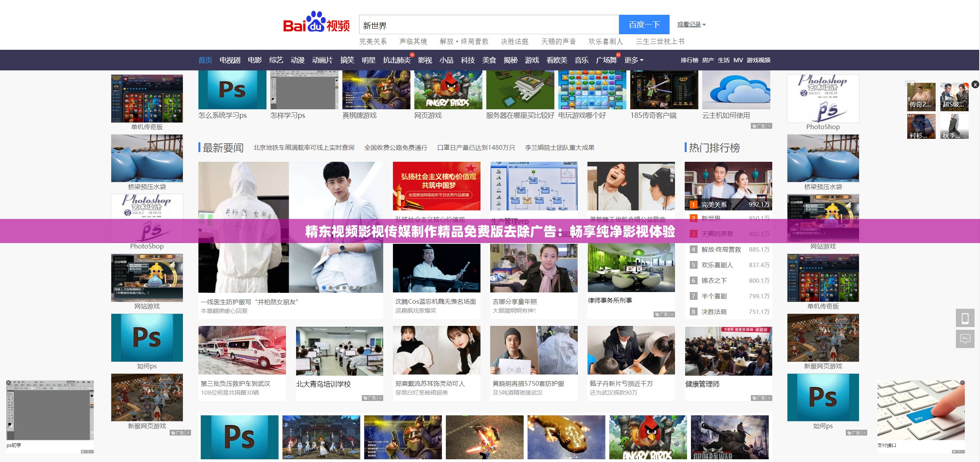Viewport: 980px width, 462px height.
Task: Click the 排行榜 link in nav bar
Action: pyautogui.click(x=689, y=60)
